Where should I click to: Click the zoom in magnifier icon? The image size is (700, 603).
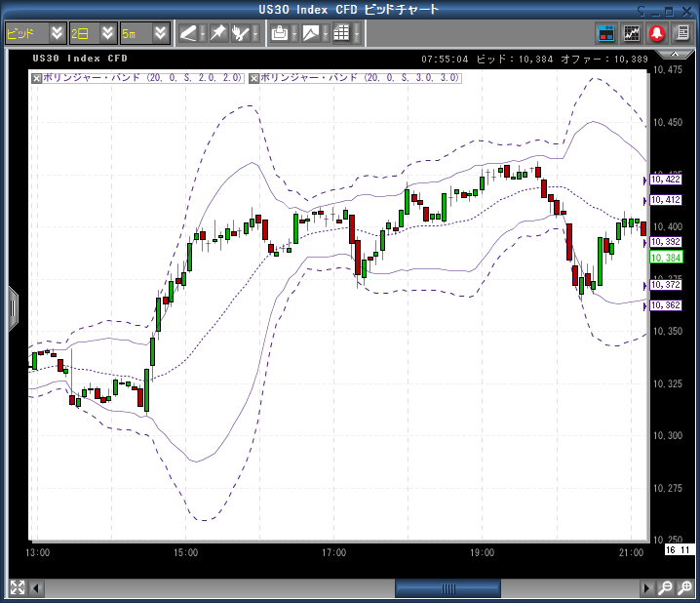[665, 587]
